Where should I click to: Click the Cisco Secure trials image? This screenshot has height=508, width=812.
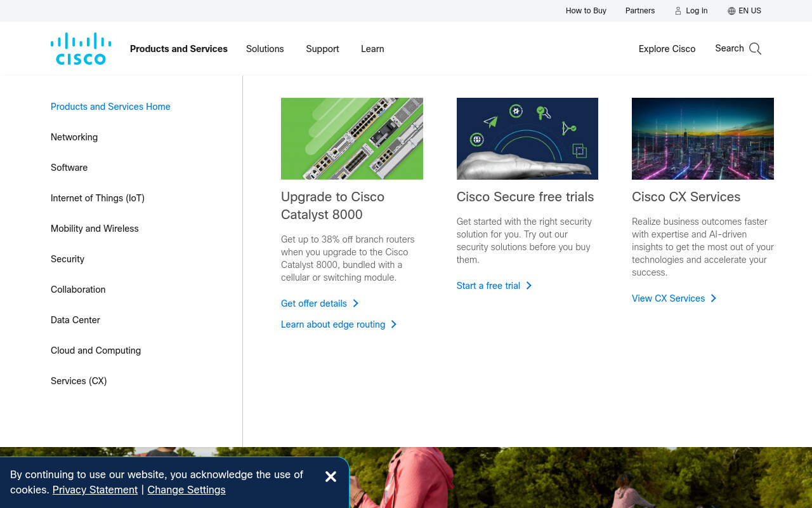[527, 138]
